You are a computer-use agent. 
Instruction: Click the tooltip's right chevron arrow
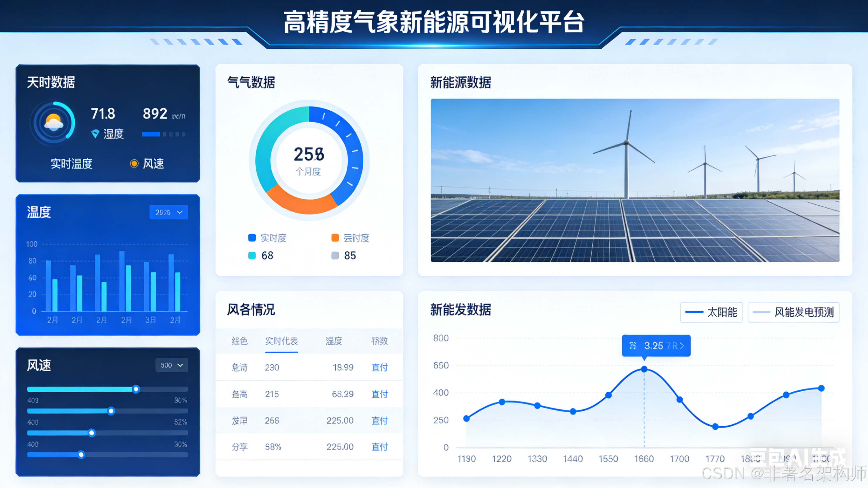tap(682, 346)
